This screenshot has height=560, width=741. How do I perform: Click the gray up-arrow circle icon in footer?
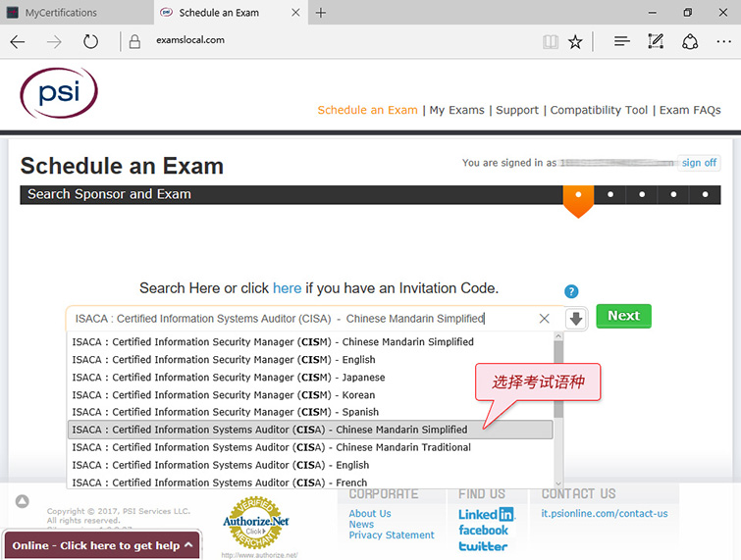pyautogui.click(x=23, y=501)
